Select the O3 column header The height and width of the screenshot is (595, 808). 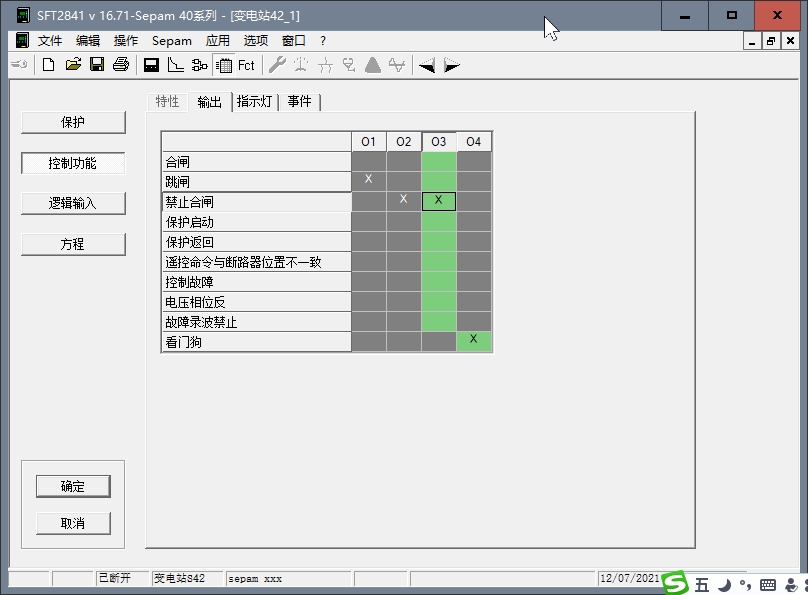(x=439, y=142)
